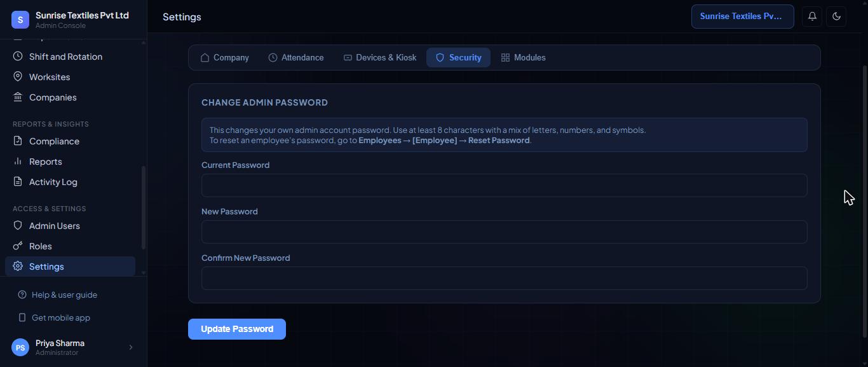This screenshot has height=367, width=868.
Task: Click the Settings gear icon in sidebar
Action: [x=18, y=267]
